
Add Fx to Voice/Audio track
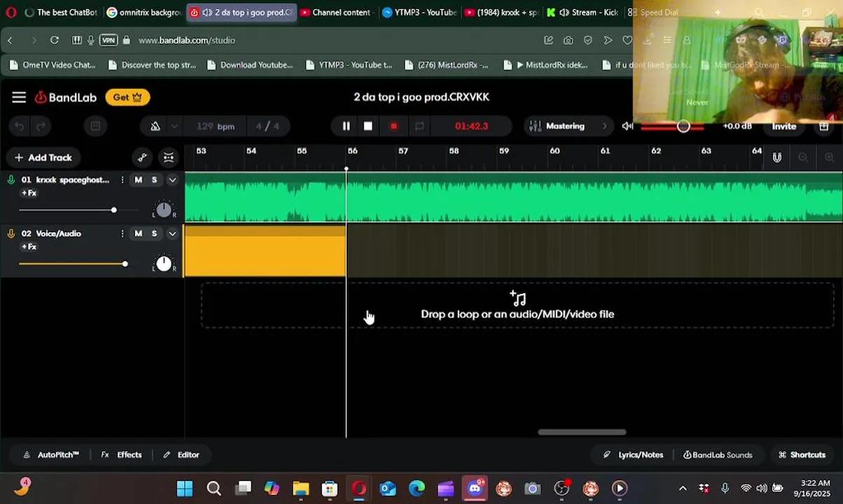29,247
